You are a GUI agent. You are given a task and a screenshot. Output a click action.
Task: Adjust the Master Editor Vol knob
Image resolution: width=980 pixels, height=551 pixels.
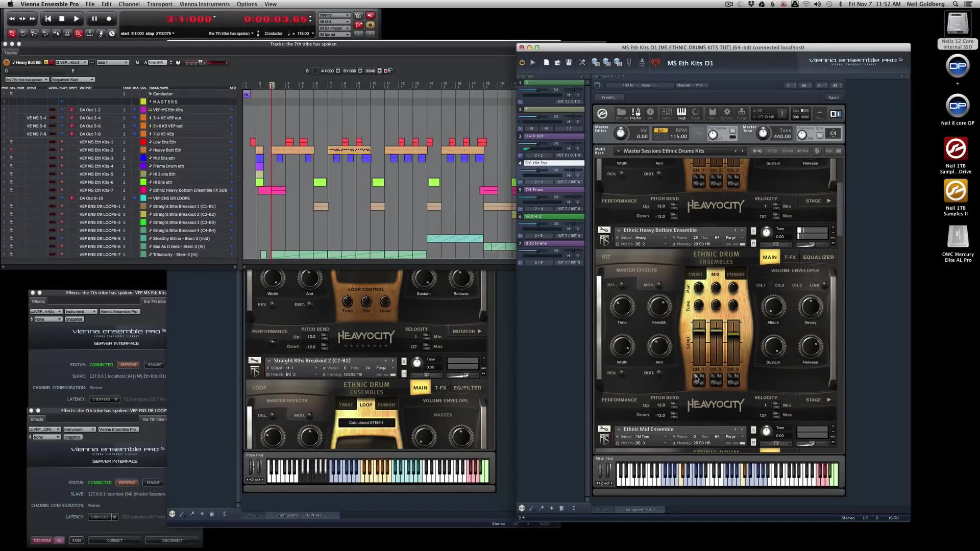[x=620, y=134]
